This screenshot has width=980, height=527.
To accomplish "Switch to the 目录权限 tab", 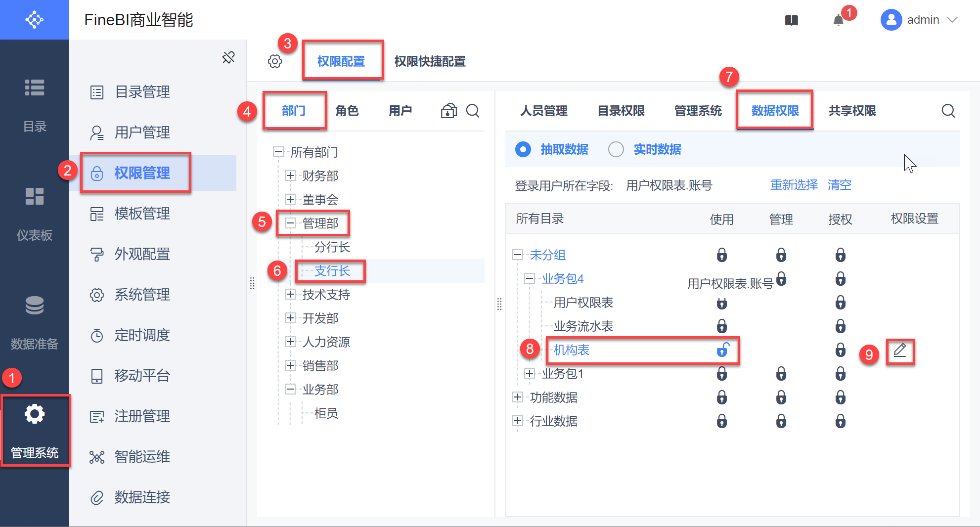I will [x=621, y=111].
